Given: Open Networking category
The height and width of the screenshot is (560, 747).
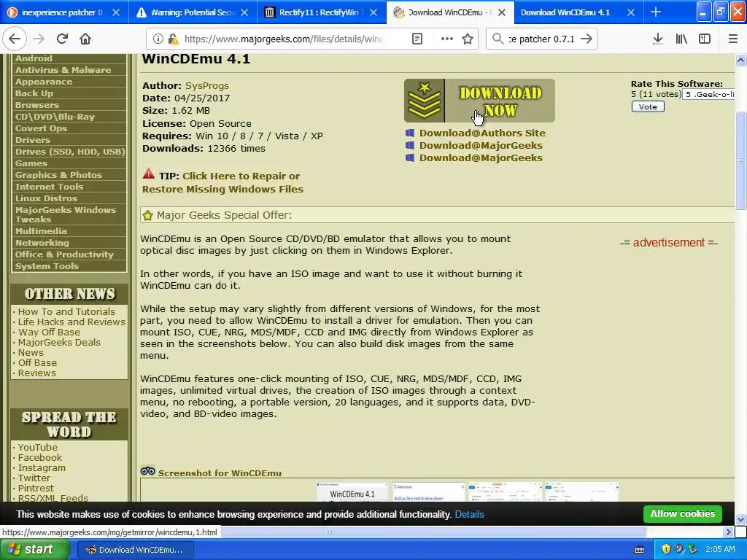Looking at the screenshot, I should [42, 243].
